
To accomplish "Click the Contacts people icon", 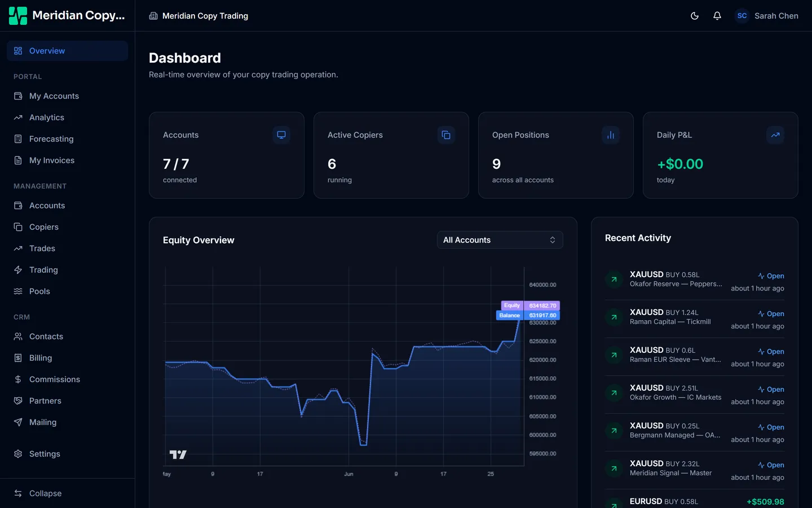I will click(x=18, y=336).
